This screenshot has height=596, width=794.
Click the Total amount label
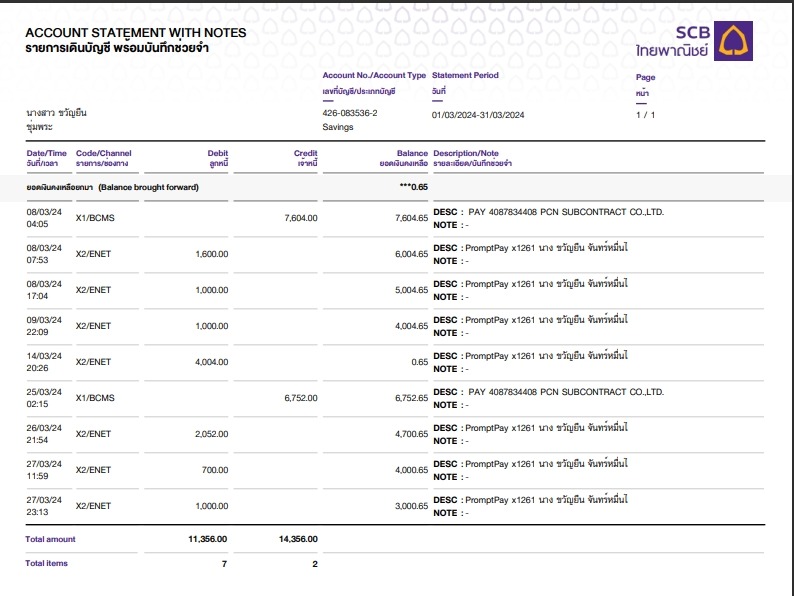[x=50, y=539]
